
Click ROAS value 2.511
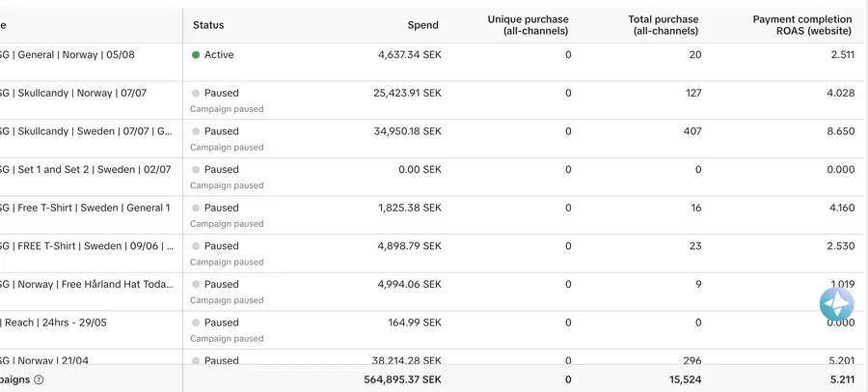coord(843,55)
